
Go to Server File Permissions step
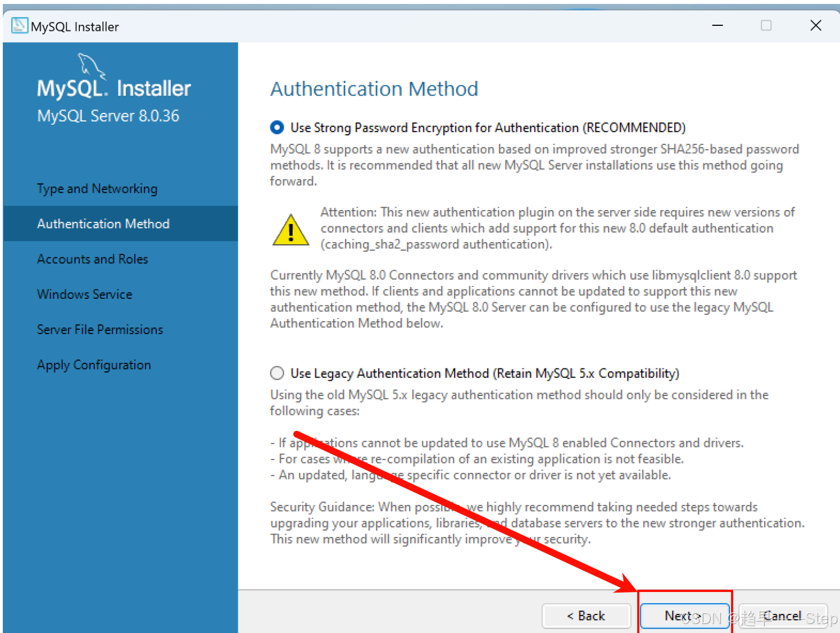click(100, 330)
